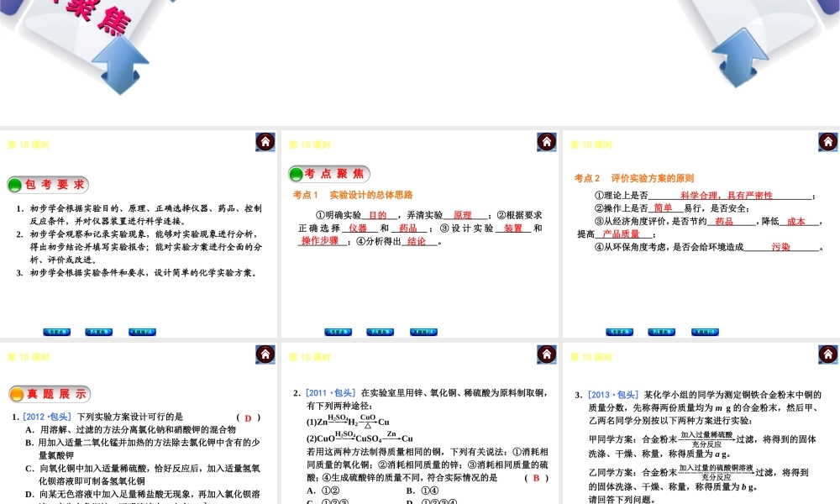
Task: Click yellow 第18课时 label on 考点2 slide
Action: [591, 144]
